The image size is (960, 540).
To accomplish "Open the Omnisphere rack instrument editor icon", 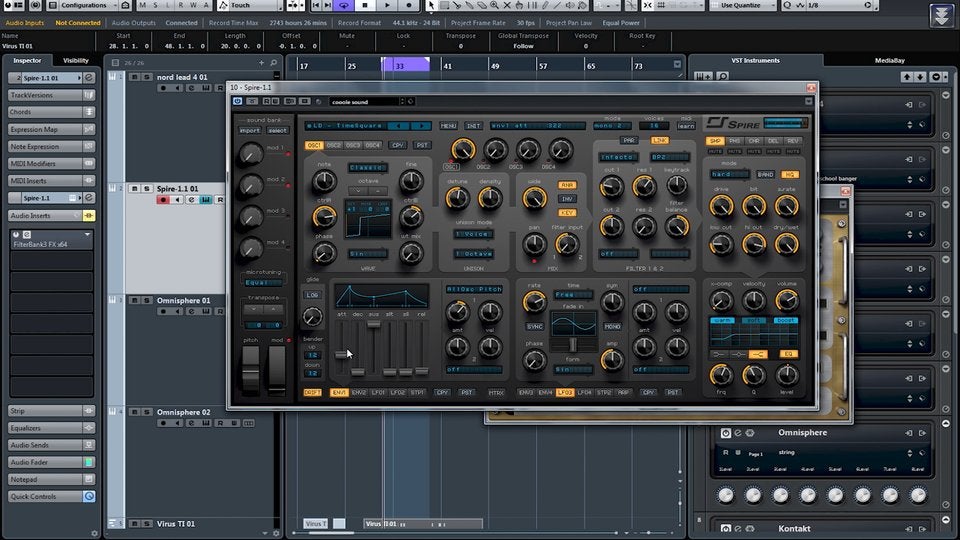I will pos(738,433).
